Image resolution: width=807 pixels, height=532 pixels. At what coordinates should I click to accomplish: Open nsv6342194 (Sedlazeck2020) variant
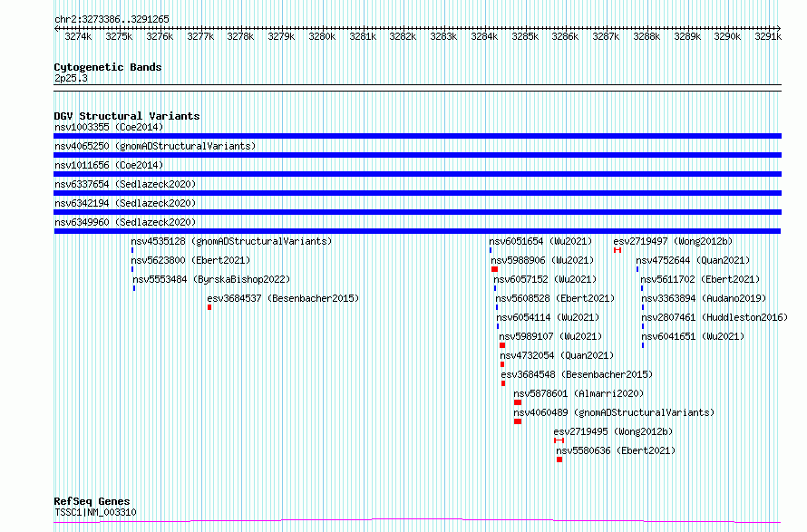click(125, 203)
